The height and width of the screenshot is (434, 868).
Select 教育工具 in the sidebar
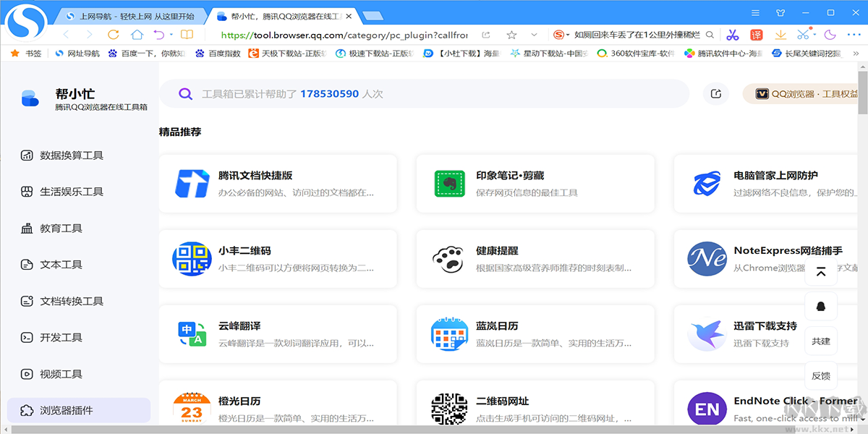80,229
